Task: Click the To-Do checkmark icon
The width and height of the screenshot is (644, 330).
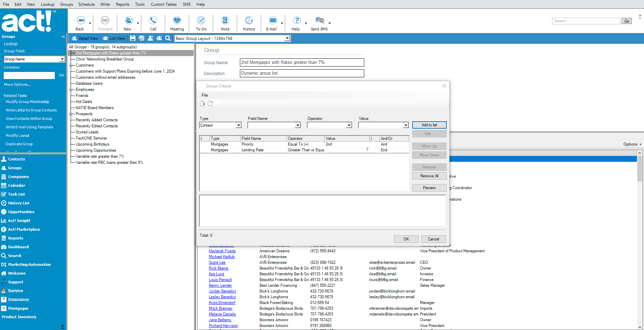Action: tap(201, 21)
